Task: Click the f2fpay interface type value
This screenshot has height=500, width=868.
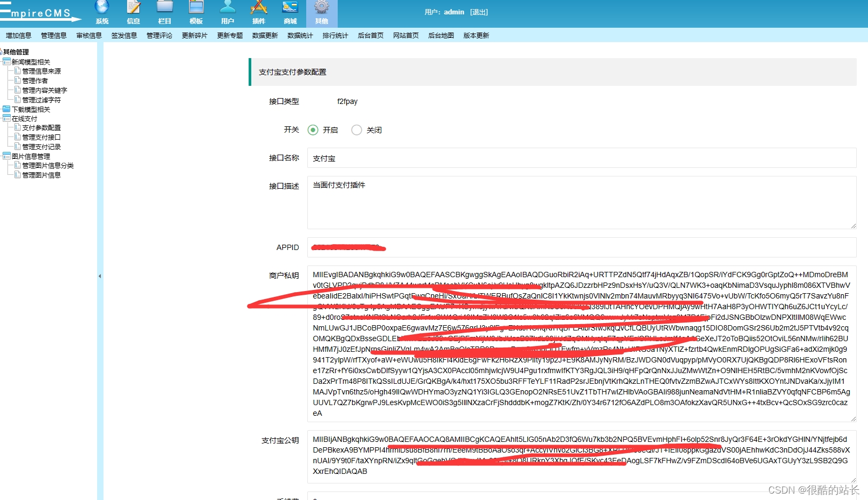Action: pyautogui.click(x=347, y=101)
